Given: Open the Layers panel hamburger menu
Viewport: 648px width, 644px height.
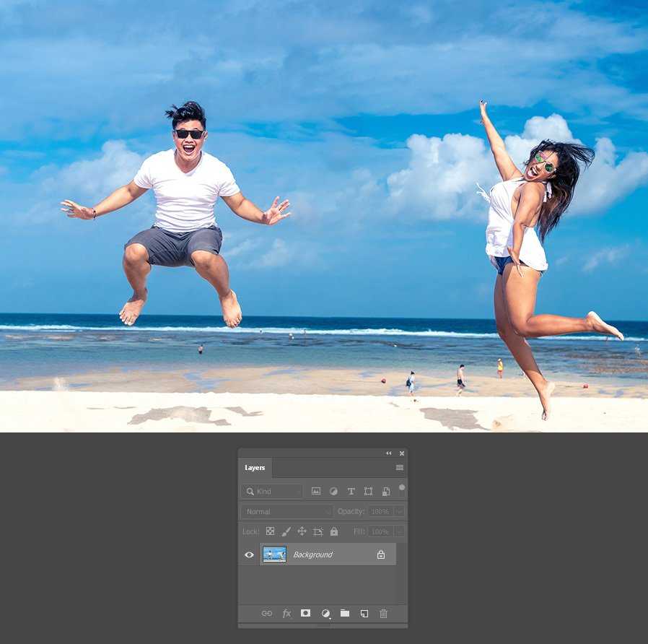Looking at the screenshot, I should [400, 468].
